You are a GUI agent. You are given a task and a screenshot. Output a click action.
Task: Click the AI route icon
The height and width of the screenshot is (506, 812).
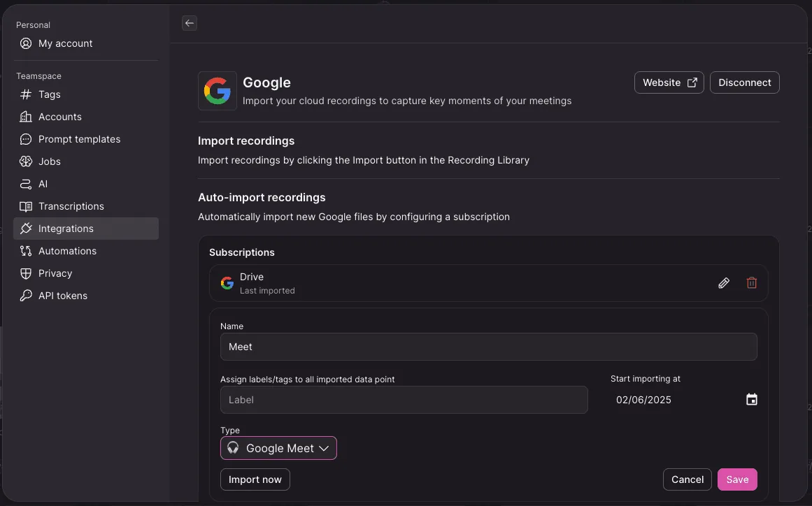[x=26, y=184]
